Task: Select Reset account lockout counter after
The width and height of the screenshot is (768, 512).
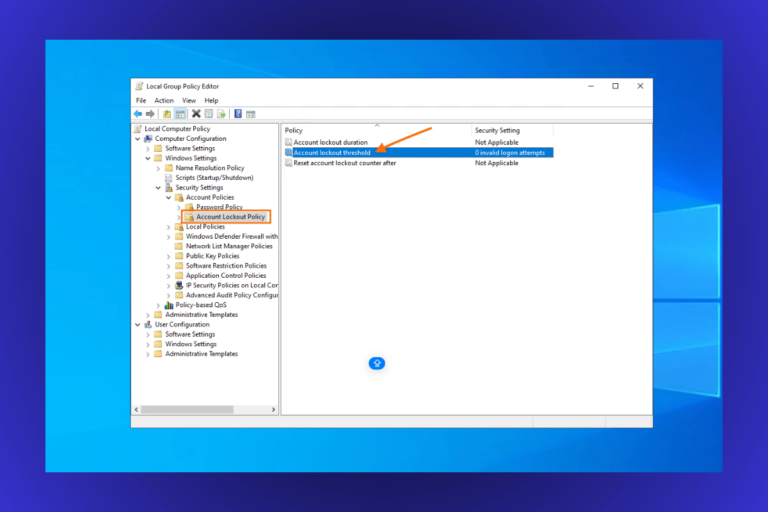Action: coord(344,162)
